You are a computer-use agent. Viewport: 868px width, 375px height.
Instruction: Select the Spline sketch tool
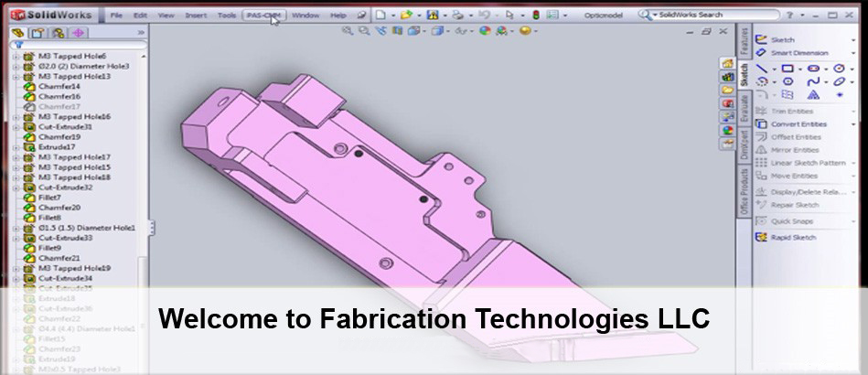tap(813, 81)
